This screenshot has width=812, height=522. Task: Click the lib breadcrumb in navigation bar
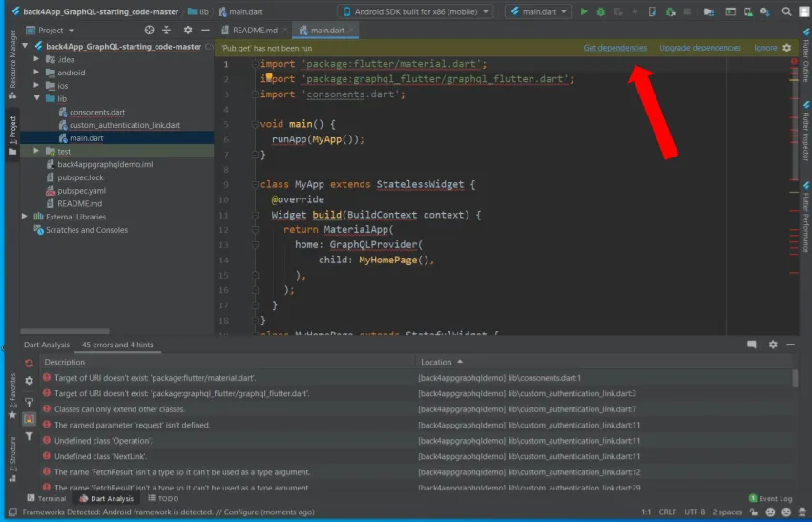click(198, 11)
